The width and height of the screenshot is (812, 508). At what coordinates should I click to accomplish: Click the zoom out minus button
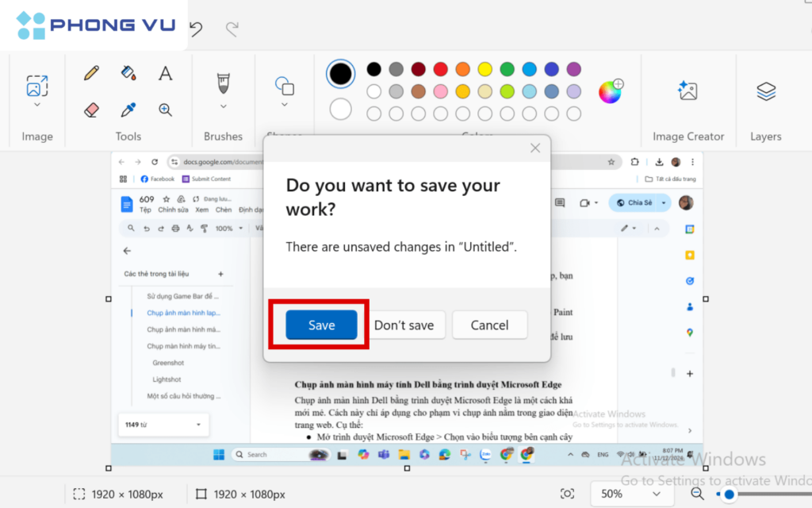coord(697,494)
